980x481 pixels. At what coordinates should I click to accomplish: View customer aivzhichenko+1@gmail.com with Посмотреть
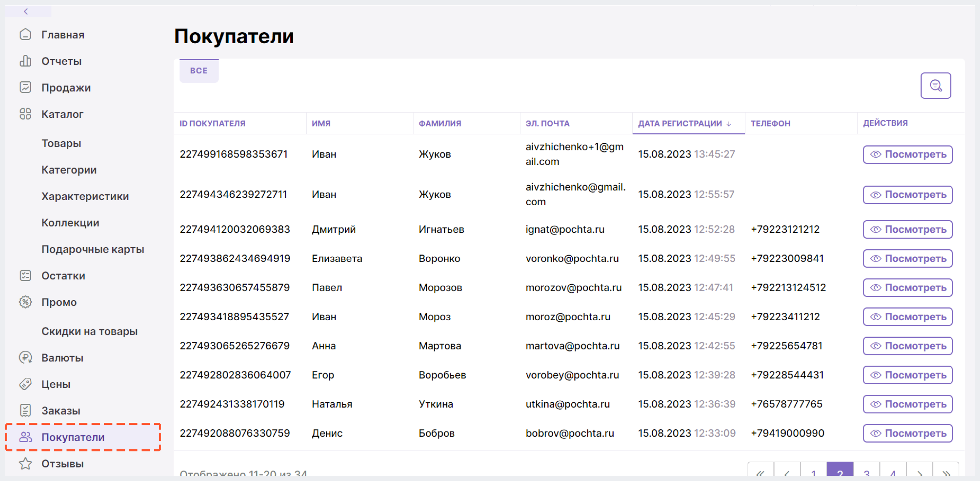tap(908, 155)
